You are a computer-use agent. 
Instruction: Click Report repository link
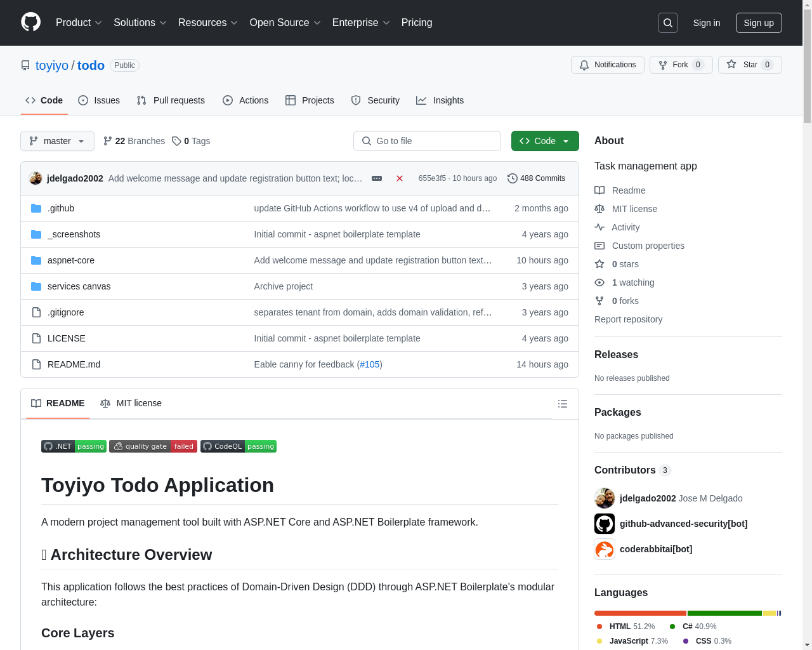point(628,319)
